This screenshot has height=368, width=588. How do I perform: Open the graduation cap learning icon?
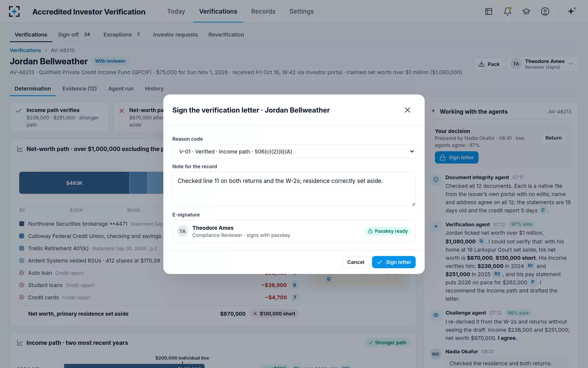[x=526, y=11]
